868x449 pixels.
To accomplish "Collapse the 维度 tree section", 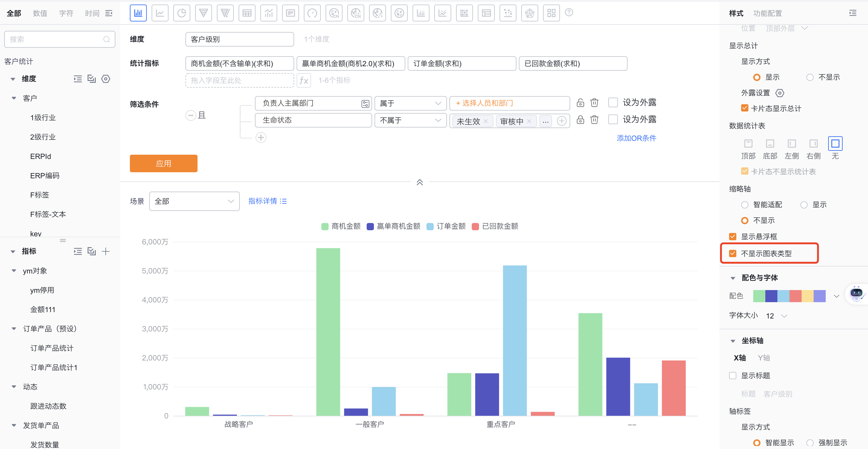I will [x=13, y=79].
